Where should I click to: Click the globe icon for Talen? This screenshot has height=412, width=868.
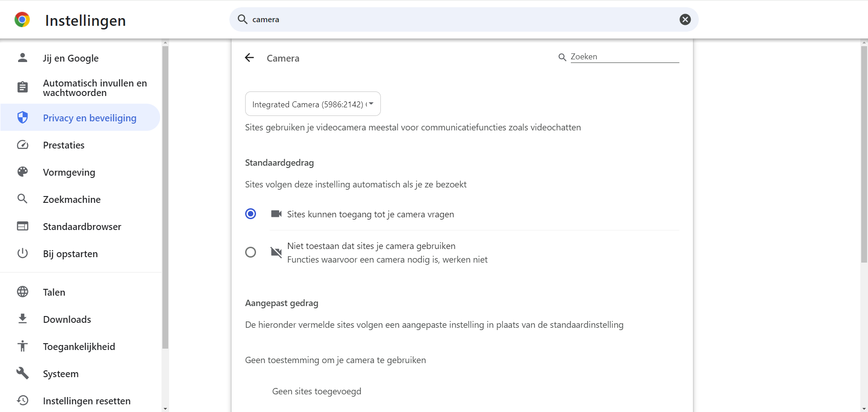[x=23, y=292]
